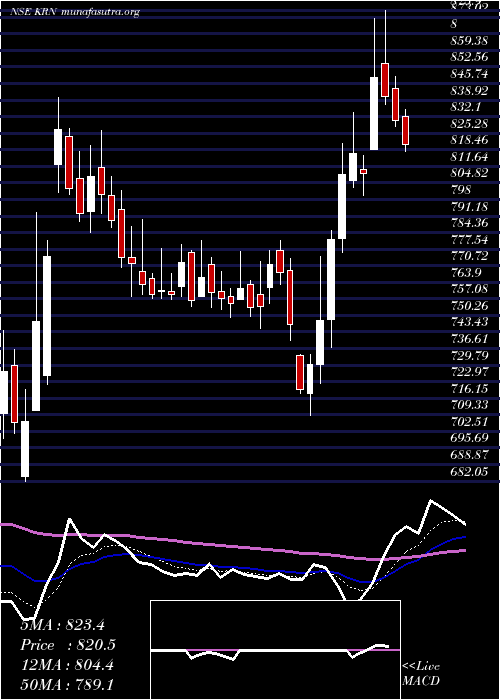This screenshot has width=500, height=700.
Task: Select the 682.05 price axis label
Action: coord(468,471)
